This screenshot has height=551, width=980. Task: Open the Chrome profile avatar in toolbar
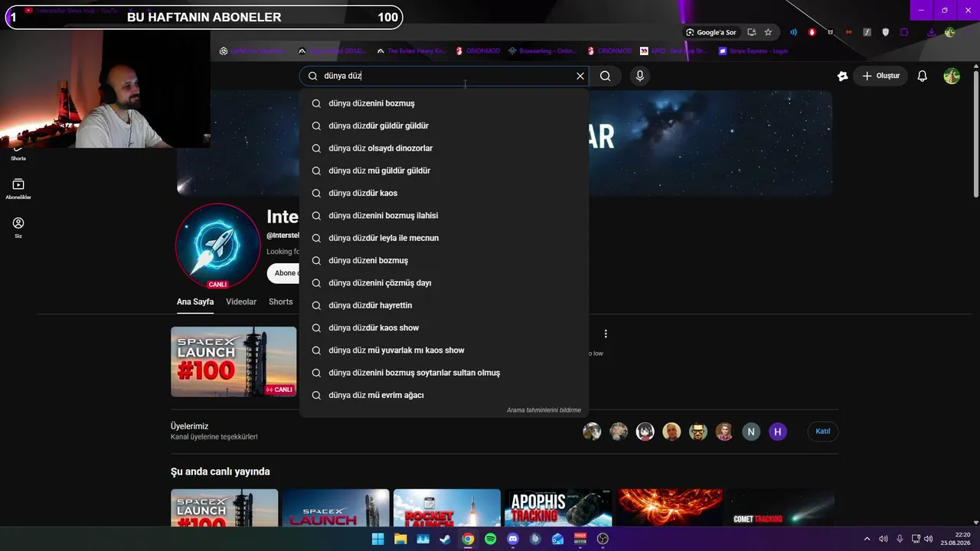(x=950, y=32)
